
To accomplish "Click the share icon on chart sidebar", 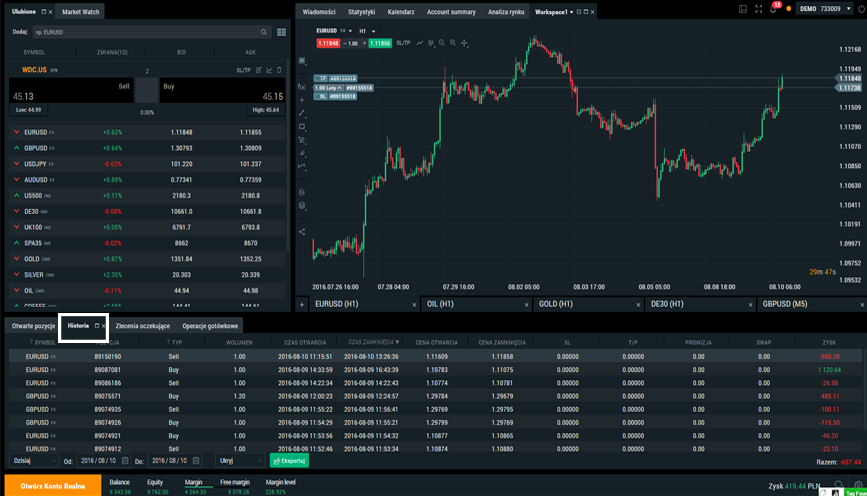I will click(302, 232).
